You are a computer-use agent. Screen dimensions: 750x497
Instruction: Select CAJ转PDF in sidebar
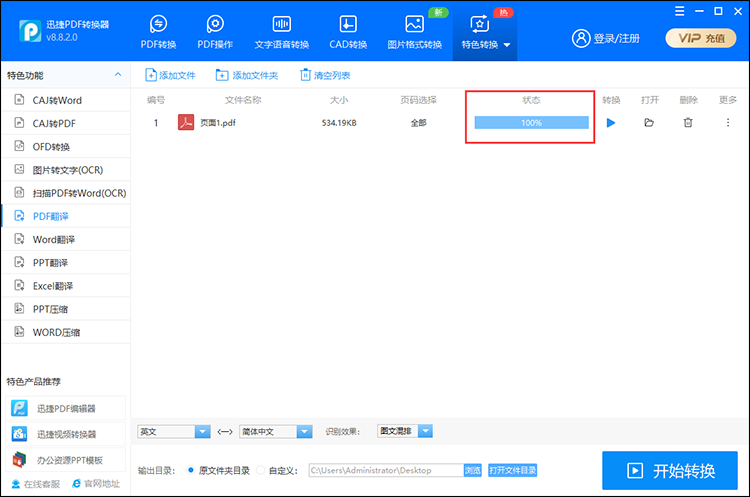(66, 123)
